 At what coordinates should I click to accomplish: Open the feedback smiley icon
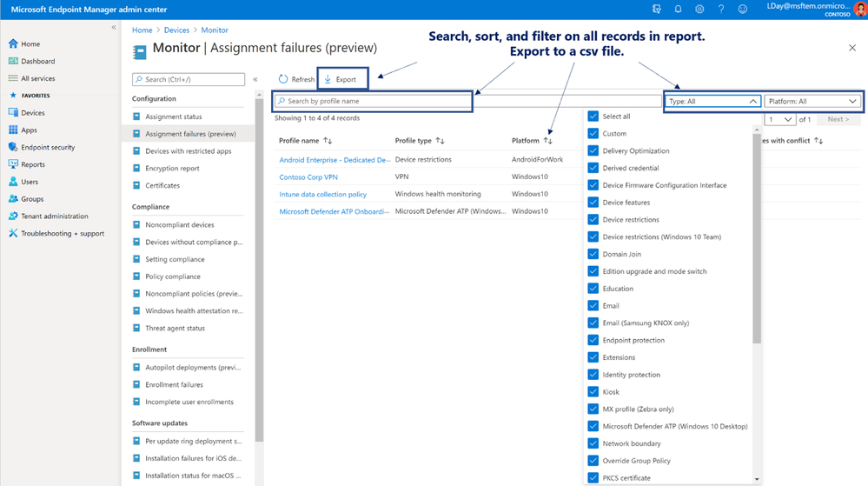[742, 10]
